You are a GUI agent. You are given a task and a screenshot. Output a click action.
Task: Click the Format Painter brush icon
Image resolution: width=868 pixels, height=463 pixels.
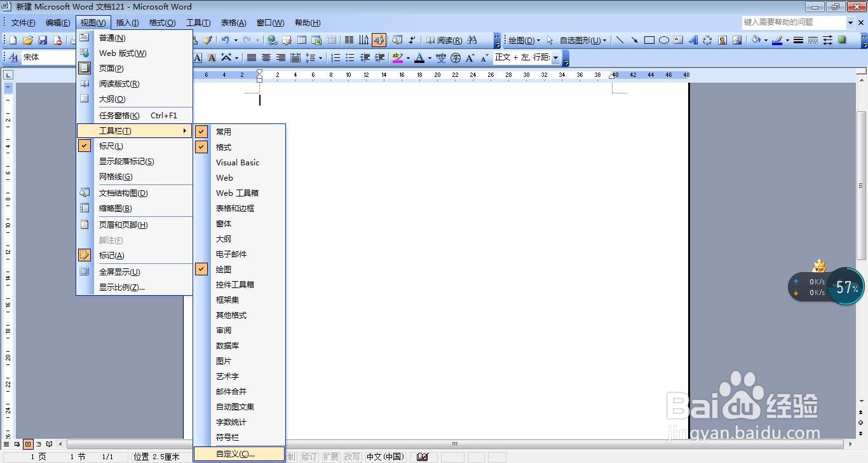[x=207, y=40]
